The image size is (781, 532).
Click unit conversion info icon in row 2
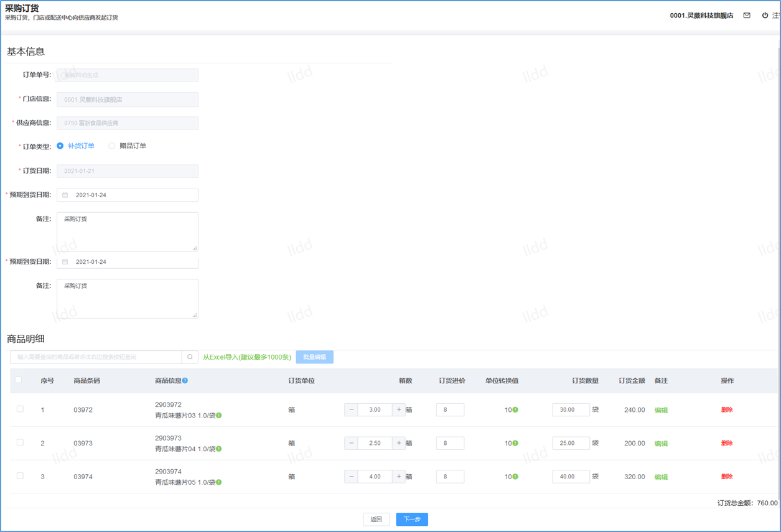click(515, 444)
